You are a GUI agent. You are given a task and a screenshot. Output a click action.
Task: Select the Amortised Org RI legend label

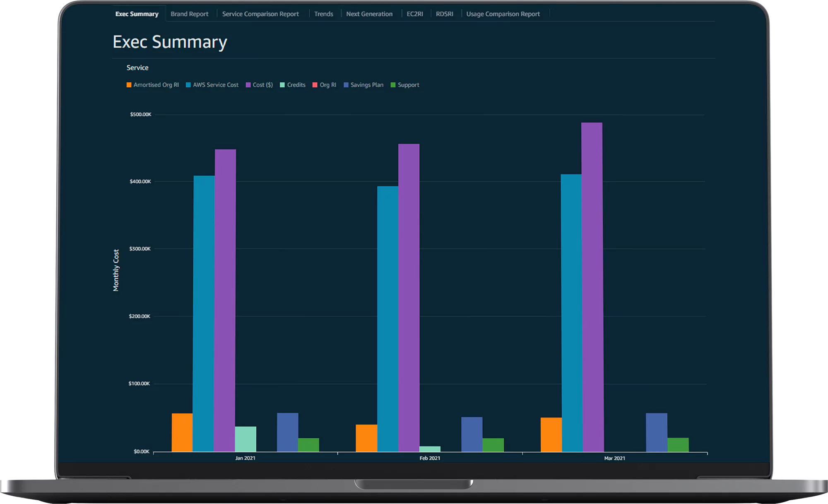point(156,85)
